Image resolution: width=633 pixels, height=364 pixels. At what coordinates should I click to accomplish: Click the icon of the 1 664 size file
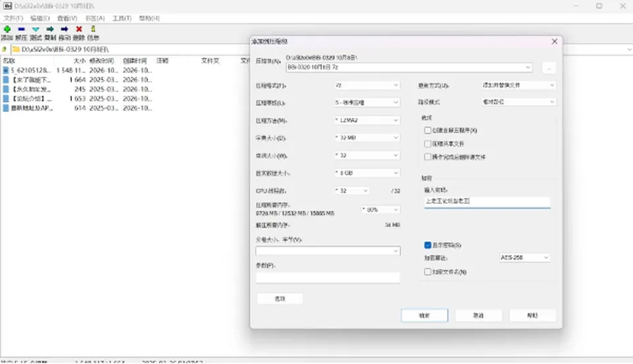6,80
